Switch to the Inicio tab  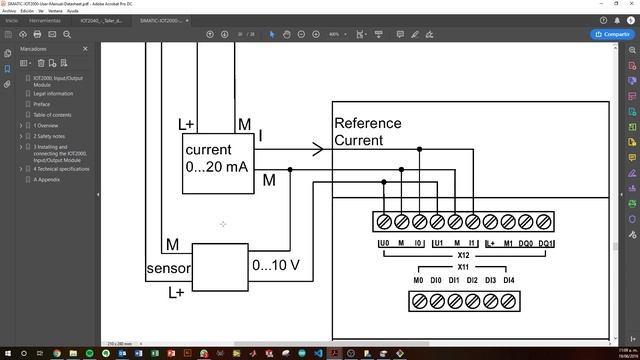(11, 20)
